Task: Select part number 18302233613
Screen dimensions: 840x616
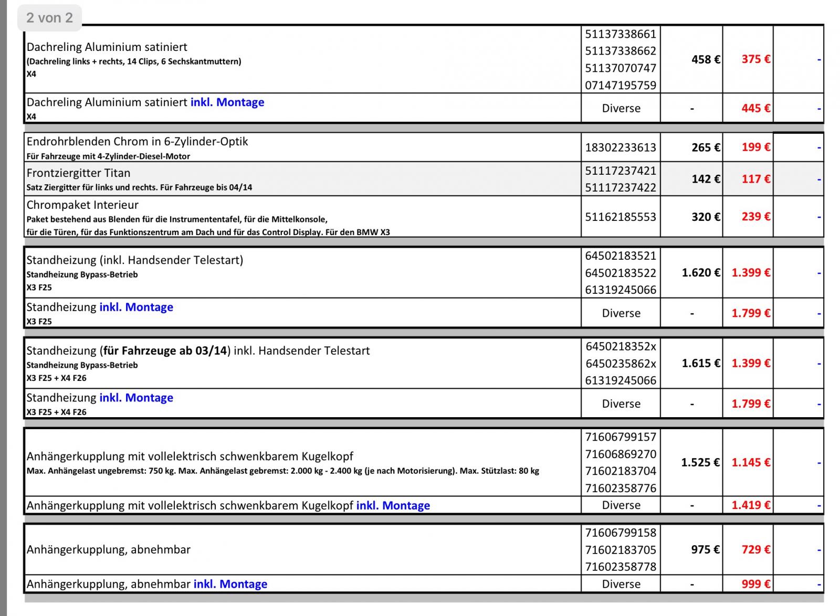Action: tap(621, 147)
